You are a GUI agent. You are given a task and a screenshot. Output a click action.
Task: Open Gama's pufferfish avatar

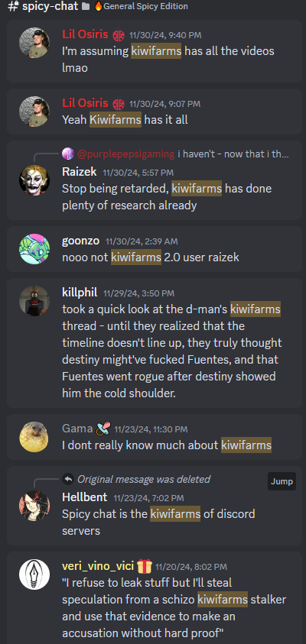click(x=34, y=437)
